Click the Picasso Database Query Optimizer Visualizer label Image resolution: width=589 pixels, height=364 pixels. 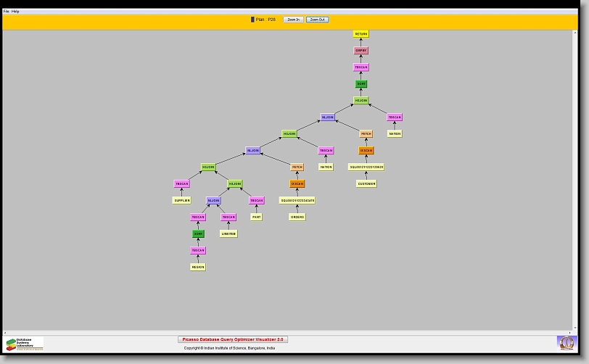pyautogui.click(x=233, y=339)
